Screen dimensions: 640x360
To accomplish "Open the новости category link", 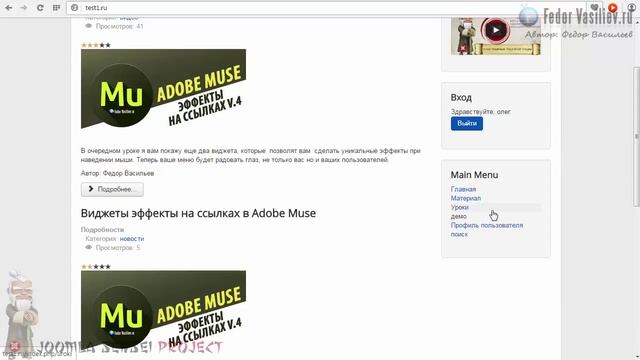I will pos(131,239).
